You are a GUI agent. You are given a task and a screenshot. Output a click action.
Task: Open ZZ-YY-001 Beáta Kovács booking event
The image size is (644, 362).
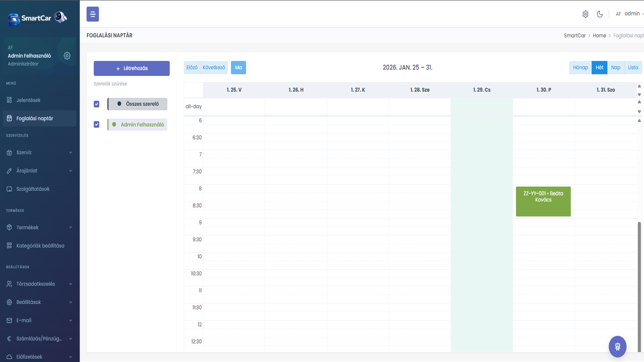[543, 201]
